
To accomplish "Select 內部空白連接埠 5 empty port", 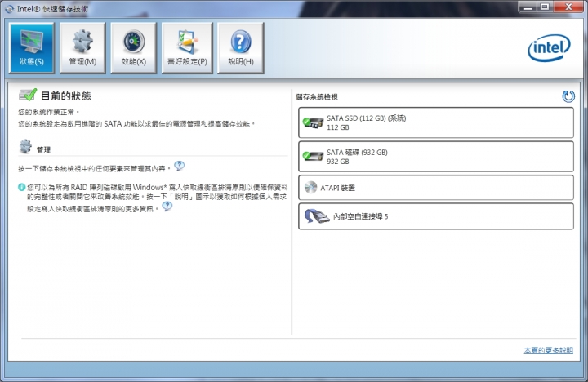I will point(436,216).
